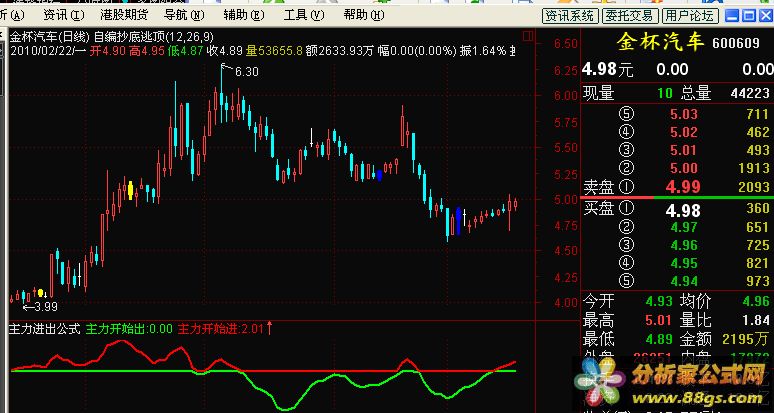
Task: Click the 自编抄底逃顶(12,26,9) indicator label
Action: tap(154, 37)
